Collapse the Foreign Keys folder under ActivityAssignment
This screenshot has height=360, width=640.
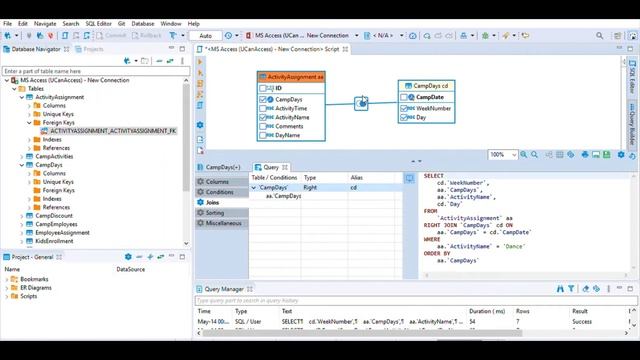point(29,122)
